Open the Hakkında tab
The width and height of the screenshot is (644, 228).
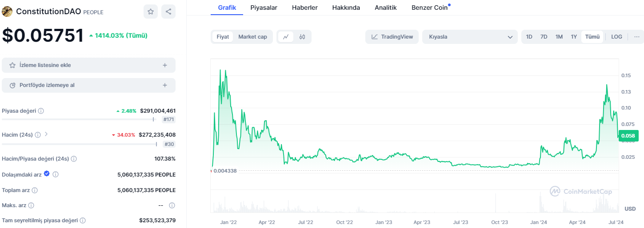(x=346, y=8)
